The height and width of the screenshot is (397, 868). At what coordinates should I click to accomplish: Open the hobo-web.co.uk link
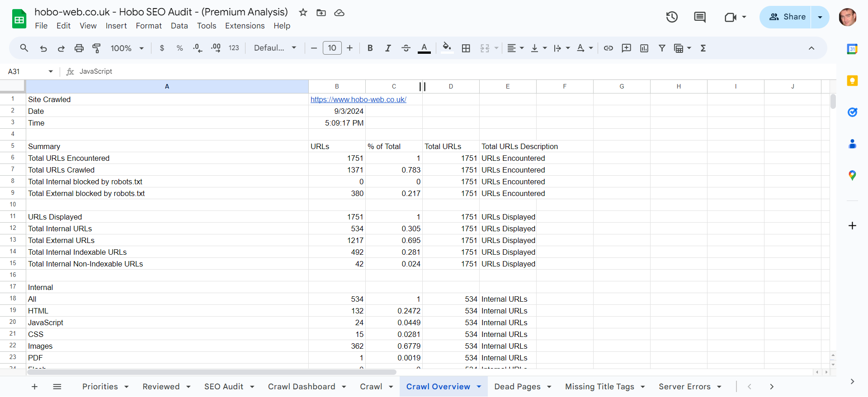359,99
